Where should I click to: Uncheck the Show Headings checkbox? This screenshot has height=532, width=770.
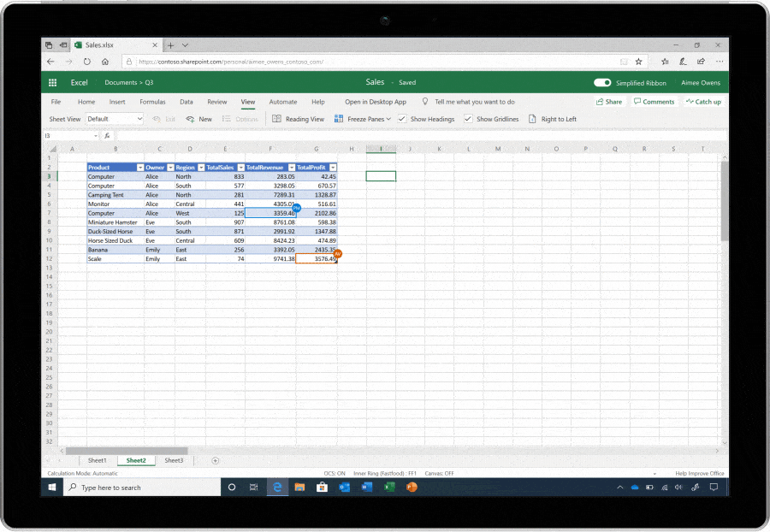click(x=402, y=119)
